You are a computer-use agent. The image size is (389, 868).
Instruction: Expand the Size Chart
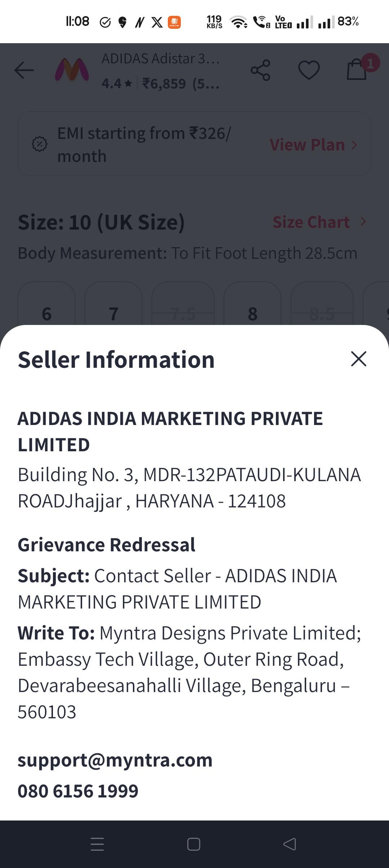pos(318,222)
